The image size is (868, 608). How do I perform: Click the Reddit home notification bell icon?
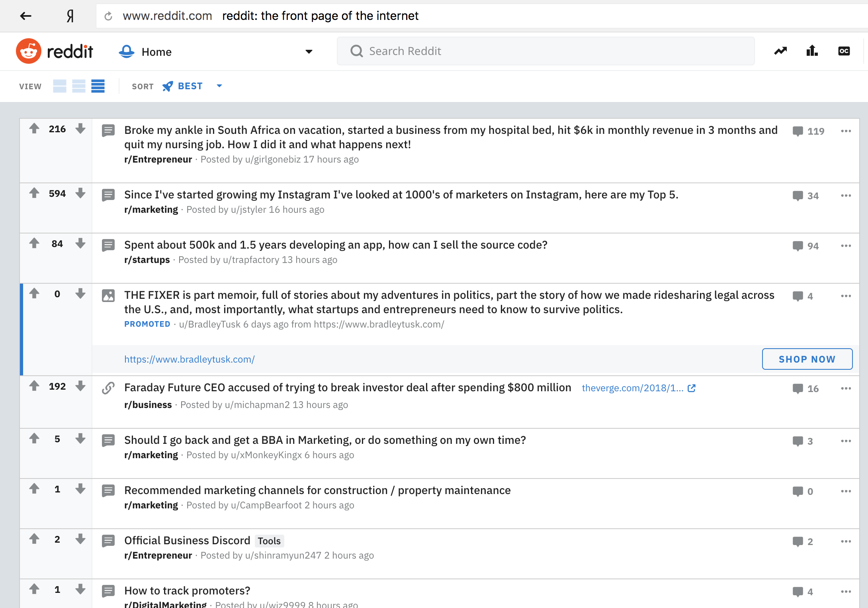tap(127, 51)
